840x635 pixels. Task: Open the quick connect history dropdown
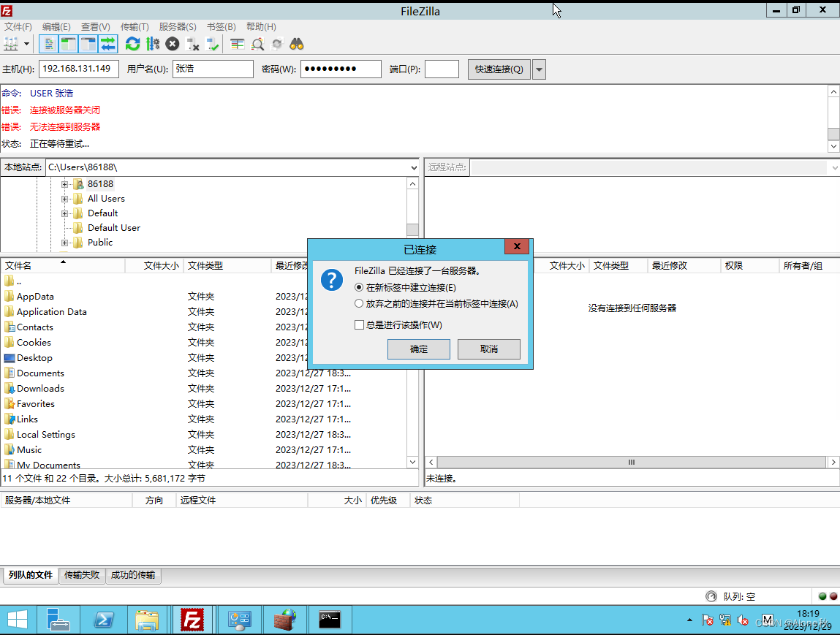540,69
